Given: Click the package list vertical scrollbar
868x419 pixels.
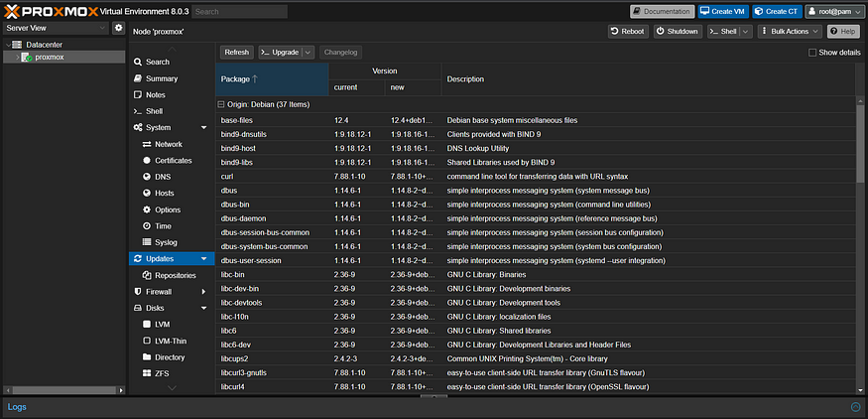Looking at the screenshot, I should click(x=860, y=144).
